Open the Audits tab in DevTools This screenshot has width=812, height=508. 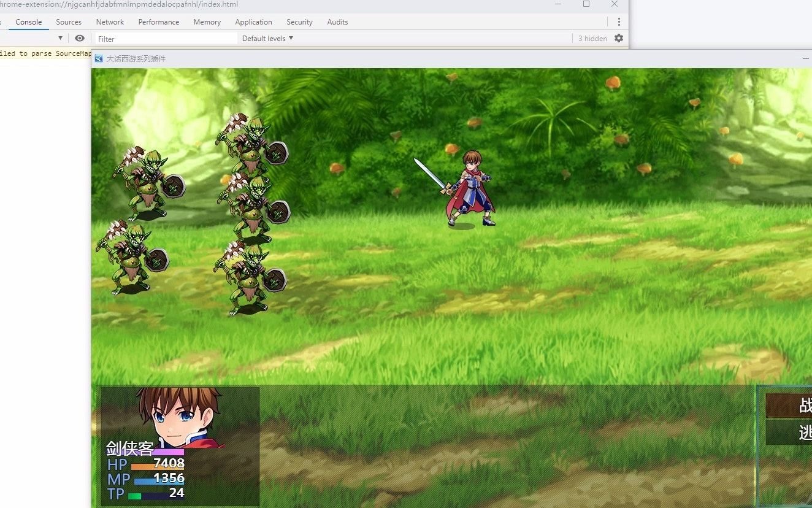(337, 21)
